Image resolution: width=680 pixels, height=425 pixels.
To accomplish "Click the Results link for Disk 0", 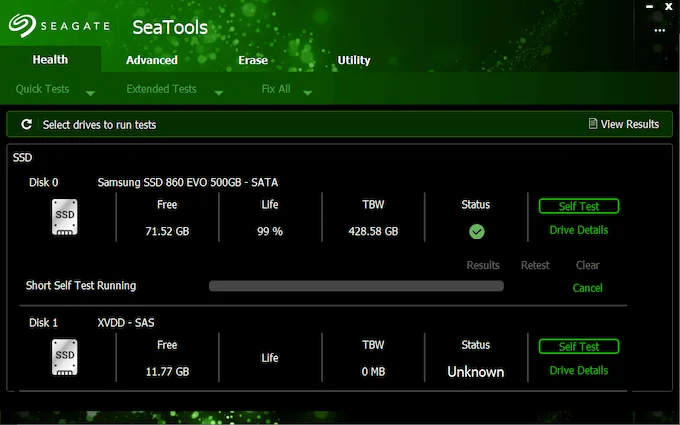I will (x=483, y=265).
